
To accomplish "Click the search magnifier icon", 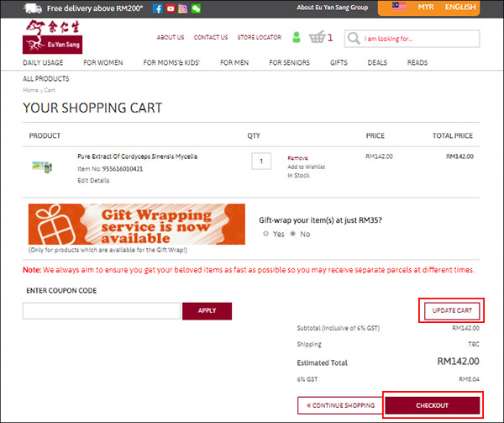I will [354, 39].
